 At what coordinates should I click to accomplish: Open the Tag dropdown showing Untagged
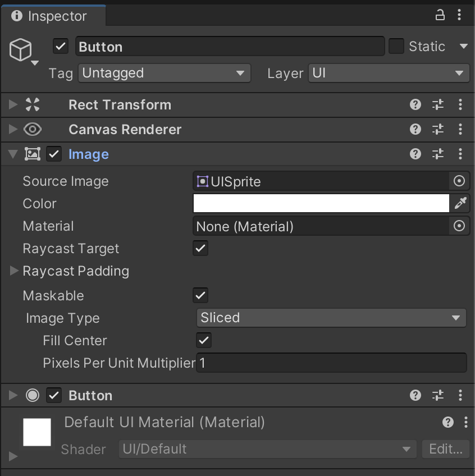click(165, 73)
